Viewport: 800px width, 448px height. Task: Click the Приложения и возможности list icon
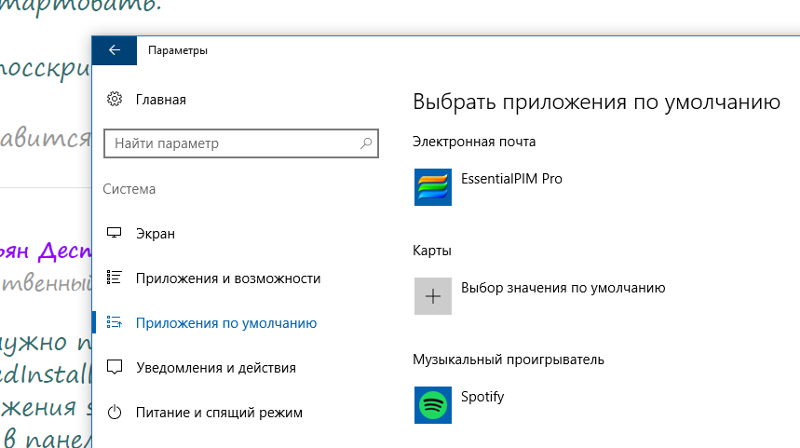point(114,277)
